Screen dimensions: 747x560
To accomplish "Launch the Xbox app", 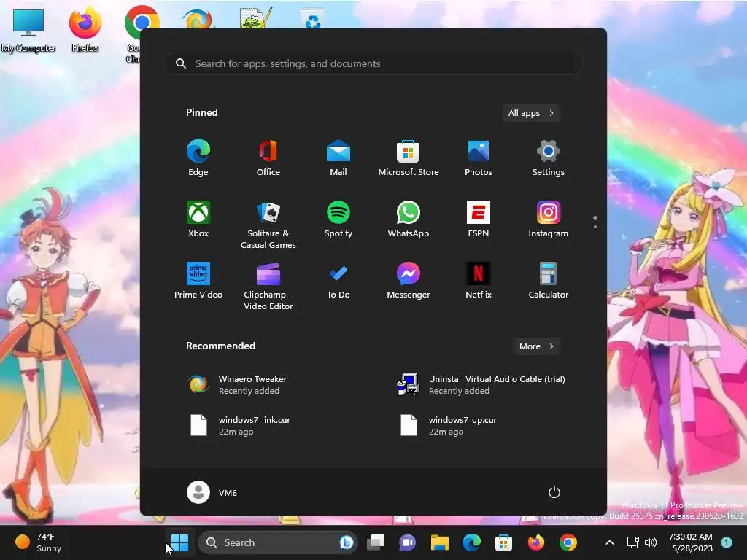I will [198, 219].
